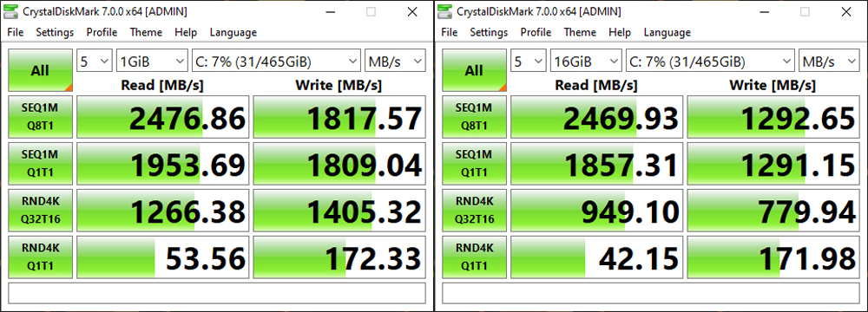
Task: Click CrystalDiskMark app icon in left window title bar
Action: pos(10,11)
